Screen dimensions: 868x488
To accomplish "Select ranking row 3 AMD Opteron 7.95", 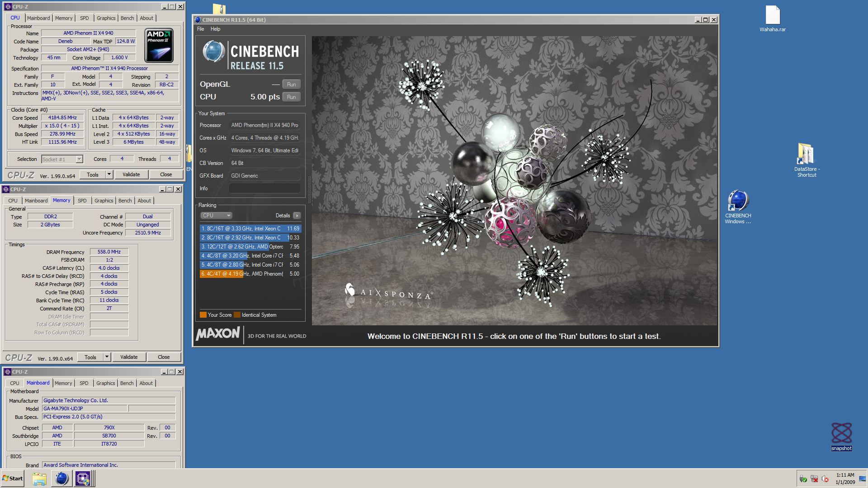I will 250,247.
